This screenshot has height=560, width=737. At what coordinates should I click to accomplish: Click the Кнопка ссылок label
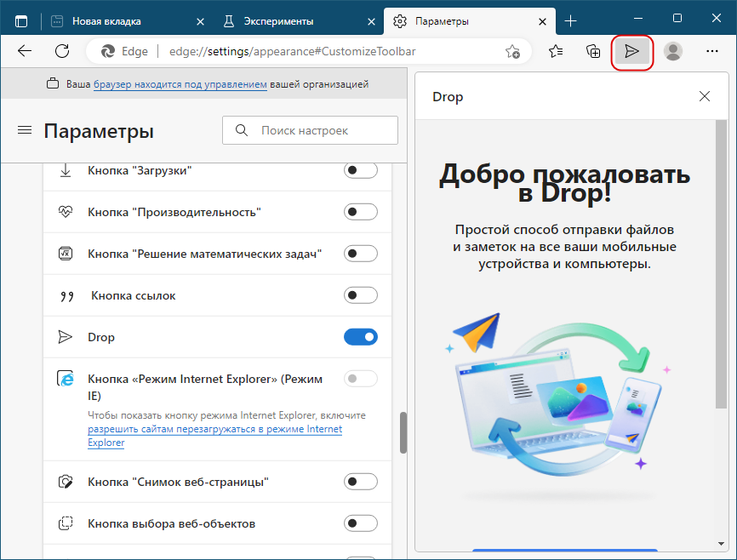coord(133,296)
